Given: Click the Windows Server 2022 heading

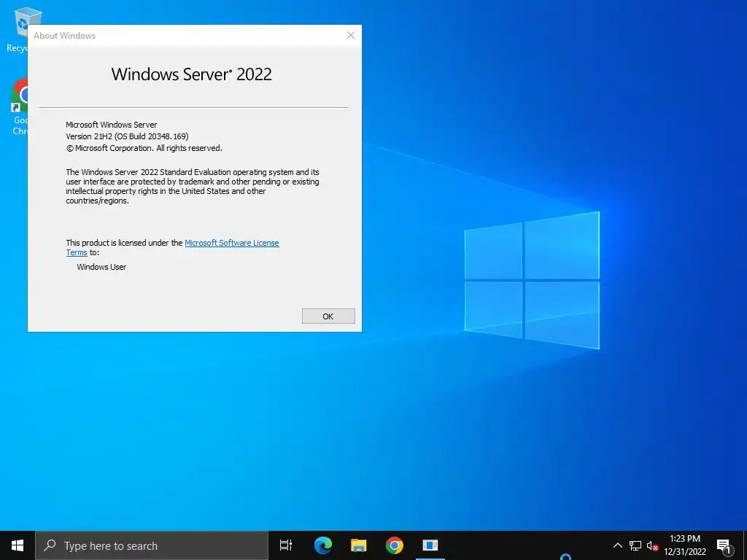Looking at the screenshot, I should click(x=192, y=74).
